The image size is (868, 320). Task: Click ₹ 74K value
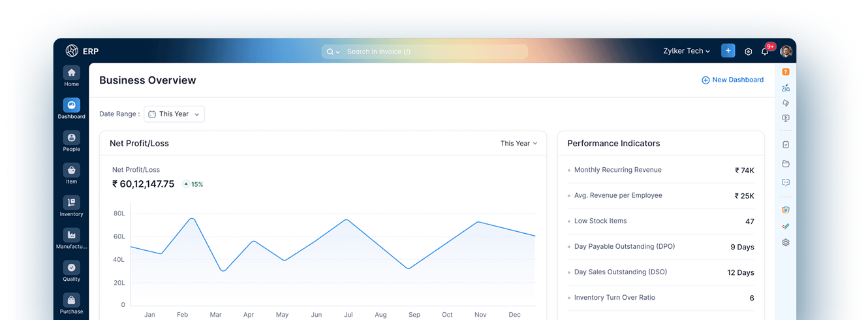coord(745,170)
